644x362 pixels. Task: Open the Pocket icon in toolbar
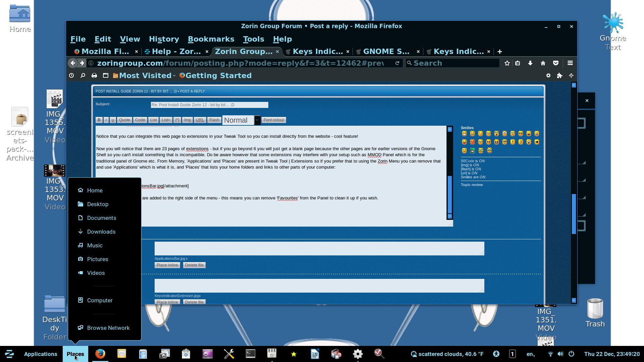click(556, 63)
